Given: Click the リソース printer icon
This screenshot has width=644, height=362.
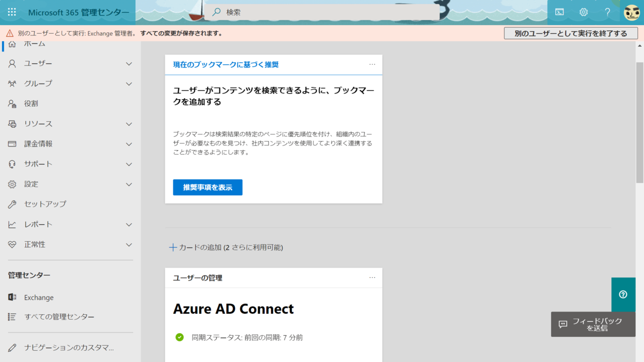Looking at the screenshot, I should [x=12, y=124].
